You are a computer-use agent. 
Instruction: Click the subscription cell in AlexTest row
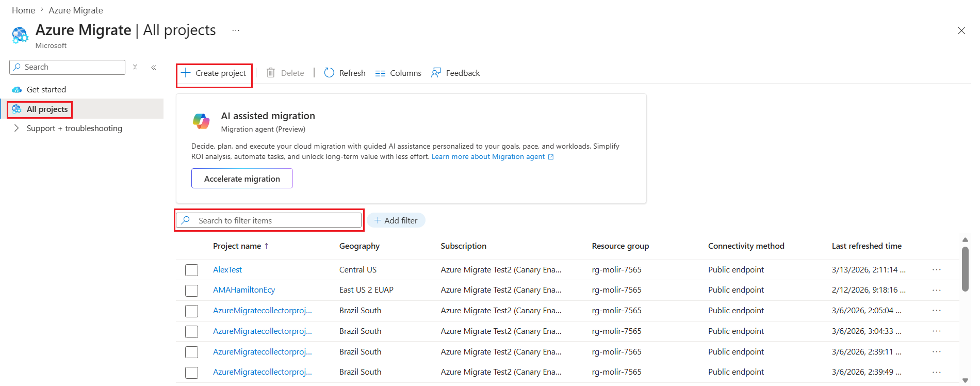tap(501, 270)
